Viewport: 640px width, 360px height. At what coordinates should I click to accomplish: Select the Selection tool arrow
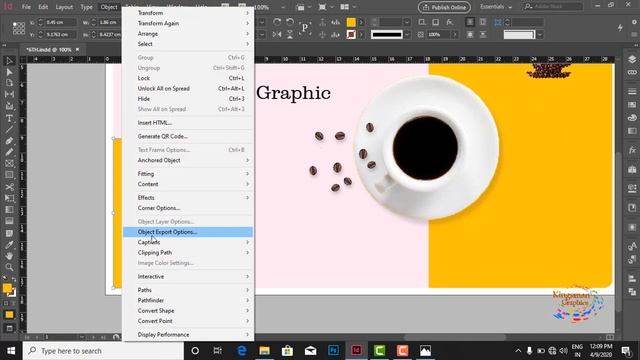[x=9, y=61]
